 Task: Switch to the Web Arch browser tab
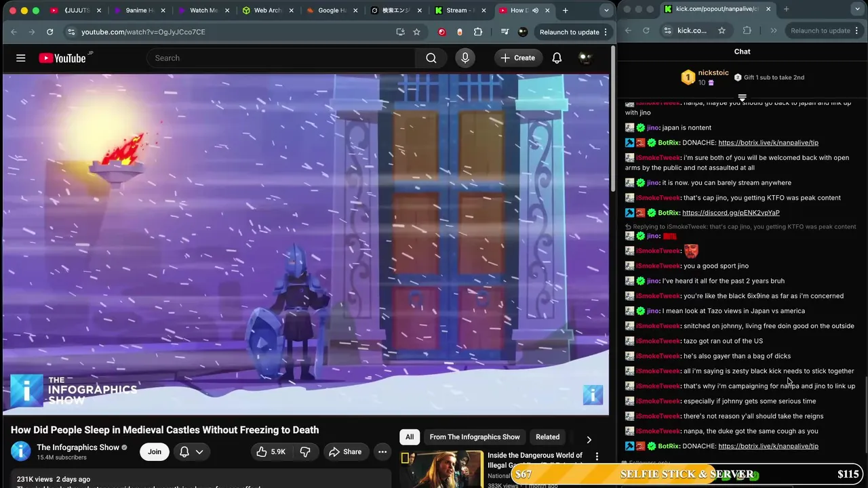(x=267, y=10)
